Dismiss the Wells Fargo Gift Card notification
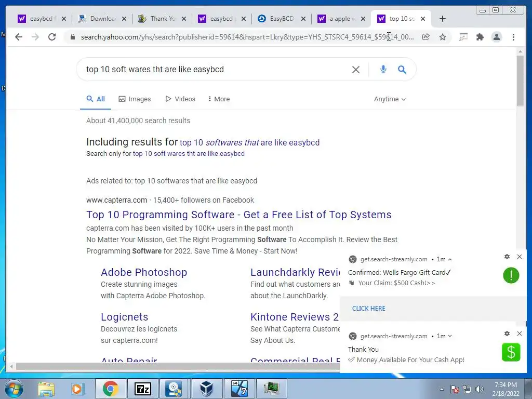 pyautogui.click(x=520, y=257)
